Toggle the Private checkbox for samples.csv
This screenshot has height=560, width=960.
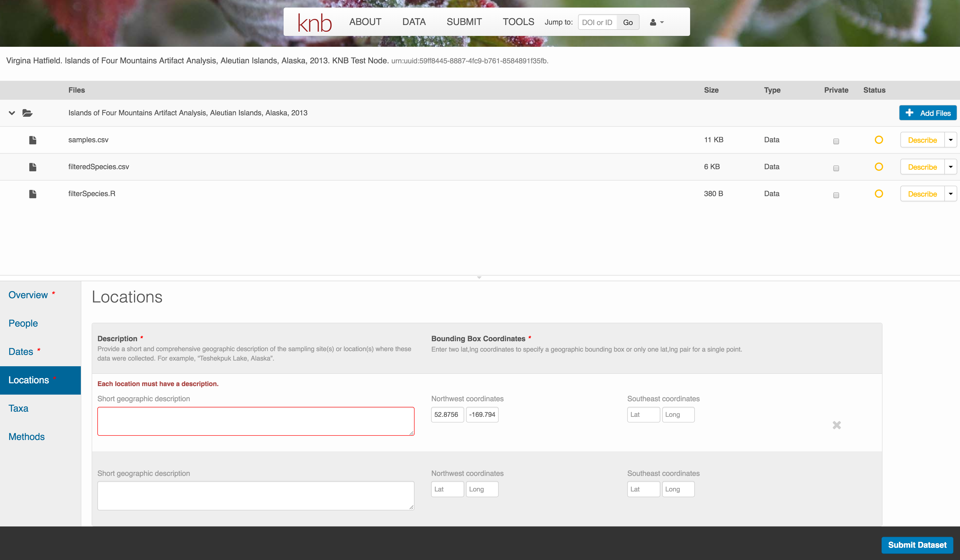[x=836, y=141]
